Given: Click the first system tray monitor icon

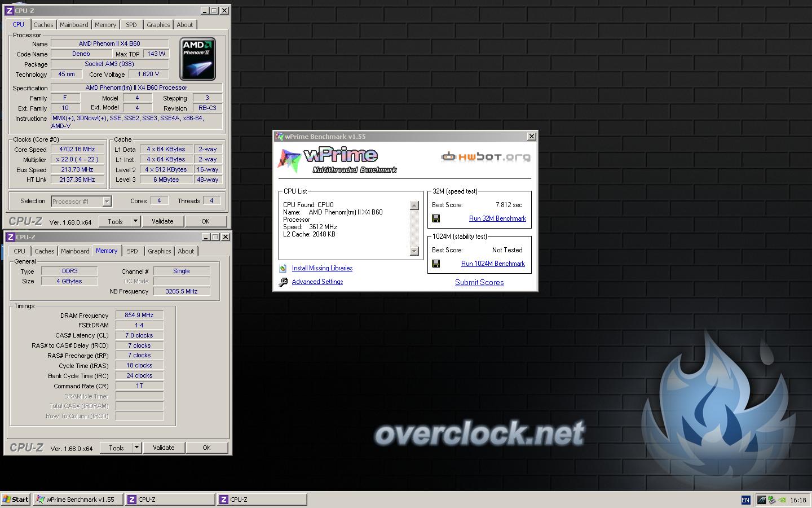Looking at the screenshot, I should (x=762, y=500).
